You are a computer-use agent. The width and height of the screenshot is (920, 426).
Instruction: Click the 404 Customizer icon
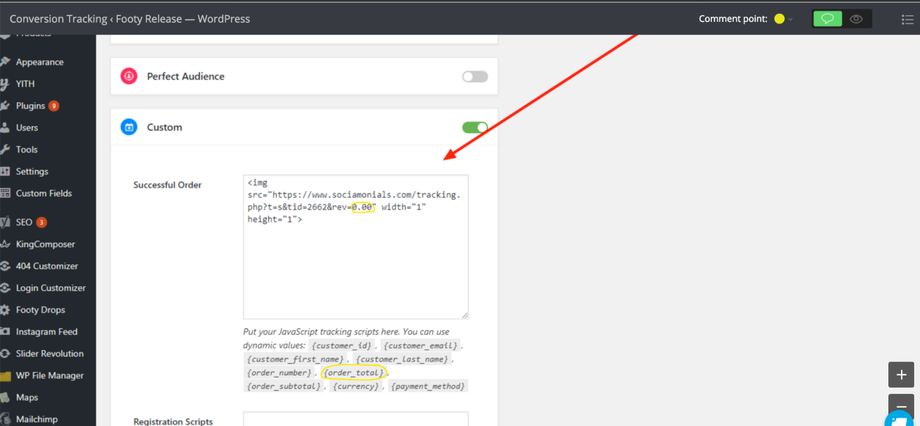(5, 266)
